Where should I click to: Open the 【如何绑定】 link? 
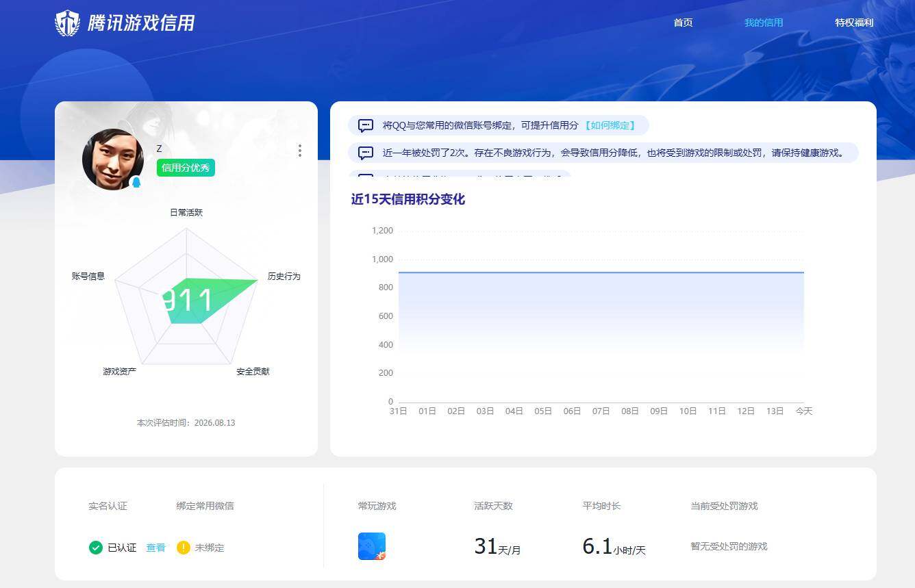609,125
